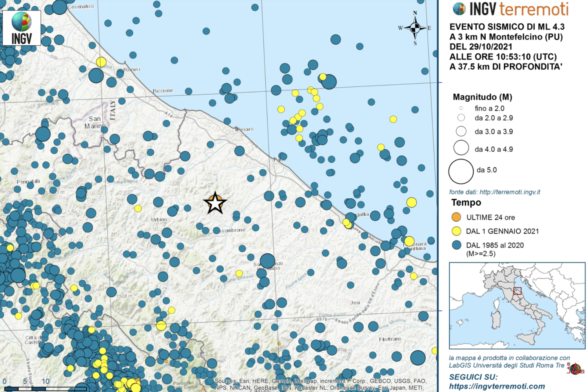Viewport: 588px width, 392px height.
Task: Toggle the yellow 'DAL 1 GENNAIO 2021' marker
Action: pos(456,231)
